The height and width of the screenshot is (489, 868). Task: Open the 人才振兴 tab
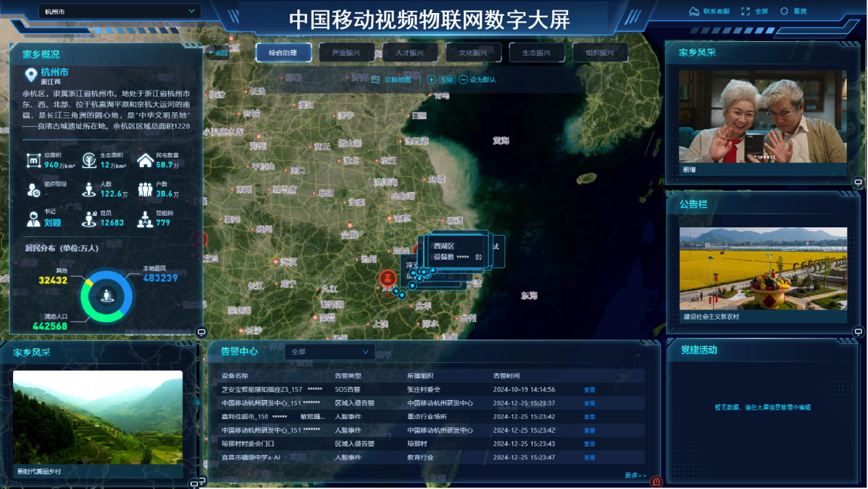click(x=410, y=53)
